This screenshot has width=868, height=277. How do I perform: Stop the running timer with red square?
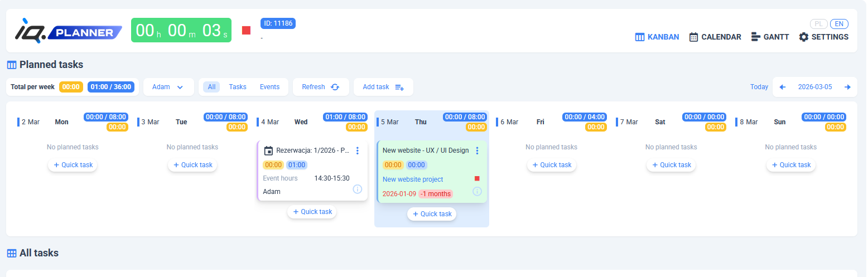[246, 30]
